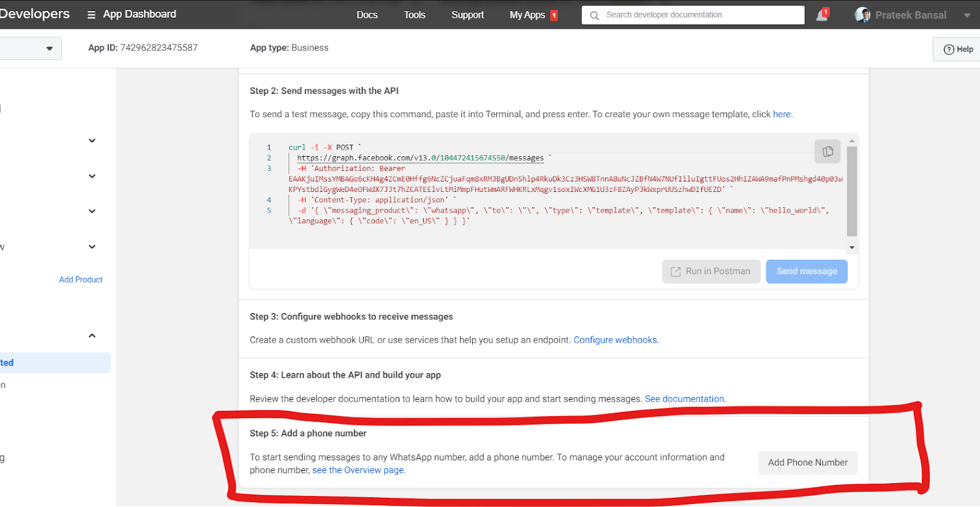Click the search magnifier icon
980x507 pixels.
pos(594,15)
